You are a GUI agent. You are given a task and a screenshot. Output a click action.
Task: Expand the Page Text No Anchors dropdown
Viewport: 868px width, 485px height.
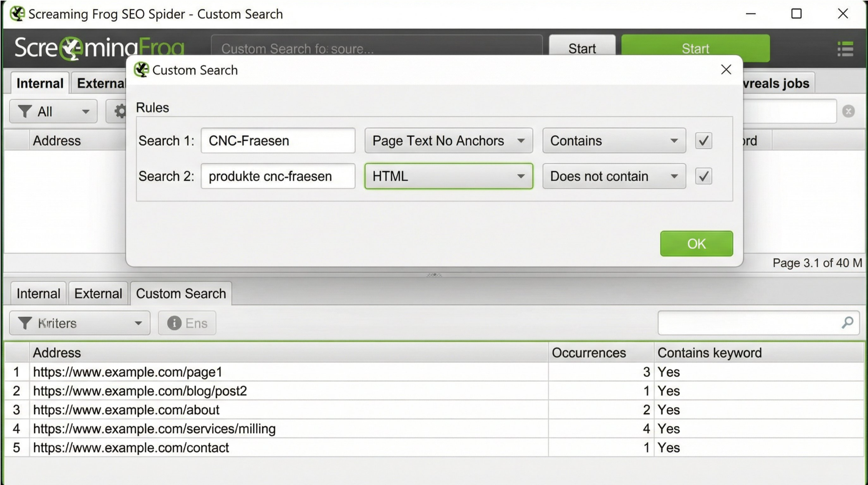coord(449,140)
